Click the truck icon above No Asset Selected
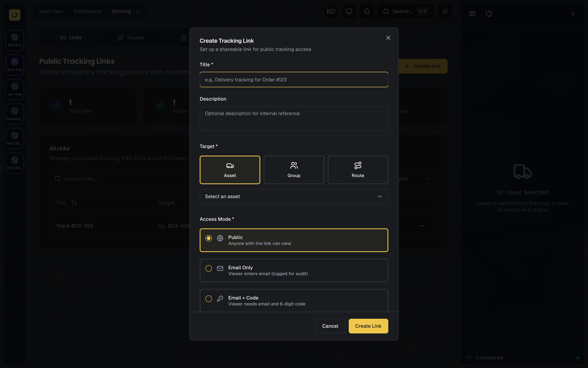The image size is (588, 368). 522,172
